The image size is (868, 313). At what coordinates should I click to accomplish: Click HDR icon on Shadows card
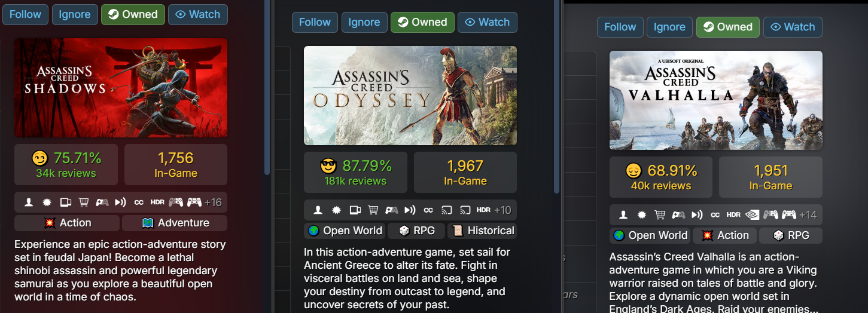pyautogui.click(x=157, y=202)
